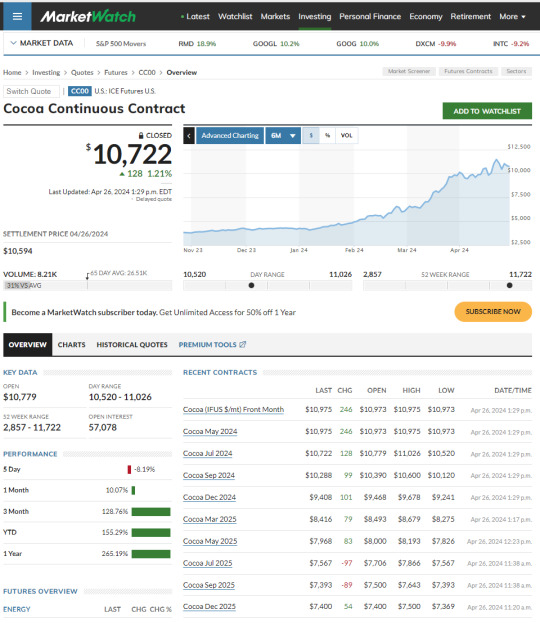This screenshot has width=540, height=623.
Task: Open the Cocoa May 2024 contract
Action: (x=210, y=431)
